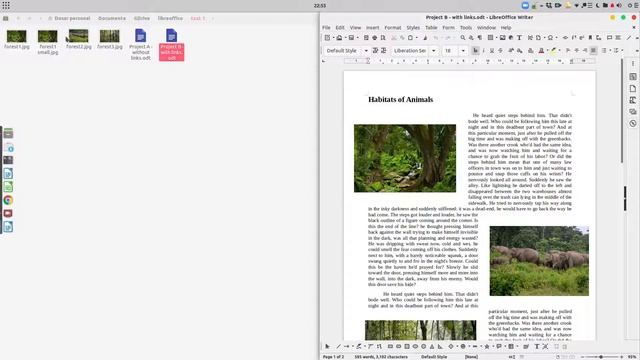
Task: Adjust the zoom slider in status bar
Action: [x=601, y=357]
